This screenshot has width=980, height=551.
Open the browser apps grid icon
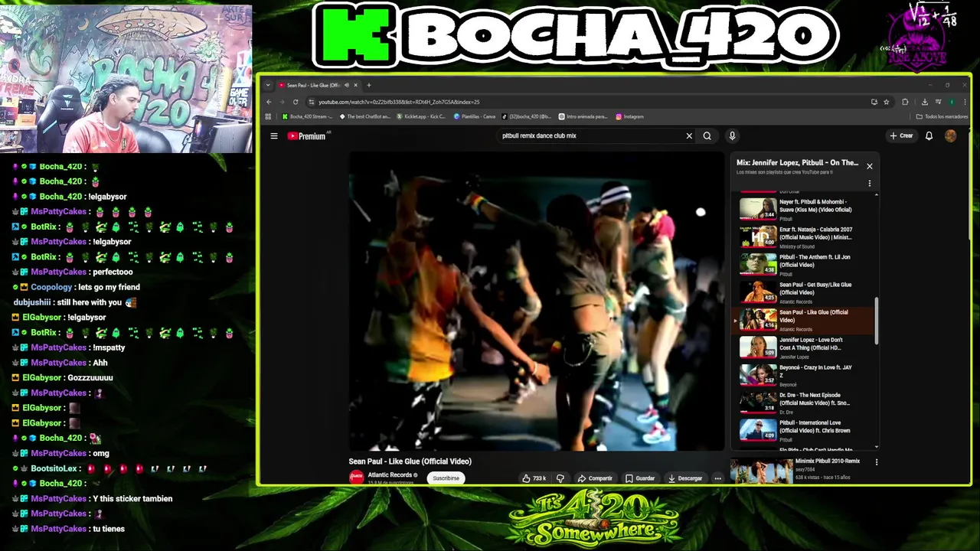pyautogui.click(x=268, y=117)
